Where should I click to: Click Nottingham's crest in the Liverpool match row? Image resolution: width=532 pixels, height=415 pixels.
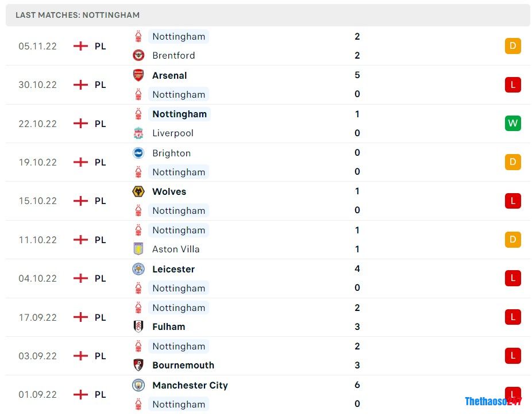pos(138,114)
